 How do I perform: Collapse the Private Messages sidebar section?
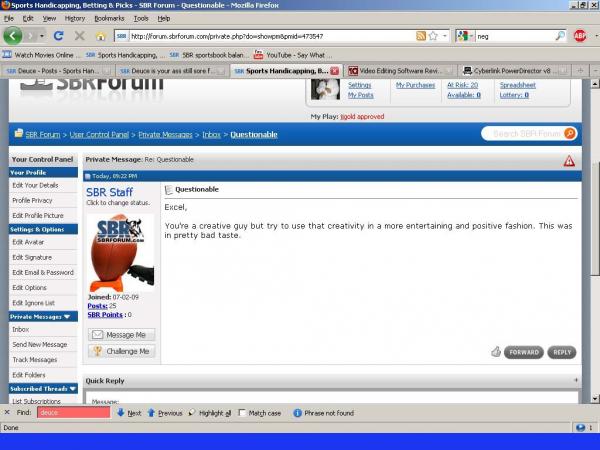coord(66,316)
